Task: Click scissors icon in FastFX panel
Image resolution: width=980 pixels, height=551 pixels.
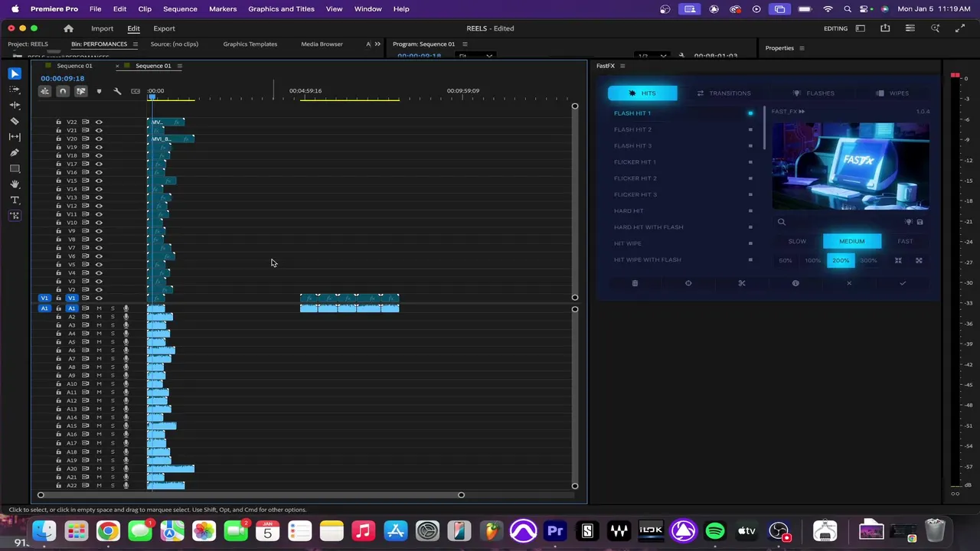Action: [x=742, y=283]
